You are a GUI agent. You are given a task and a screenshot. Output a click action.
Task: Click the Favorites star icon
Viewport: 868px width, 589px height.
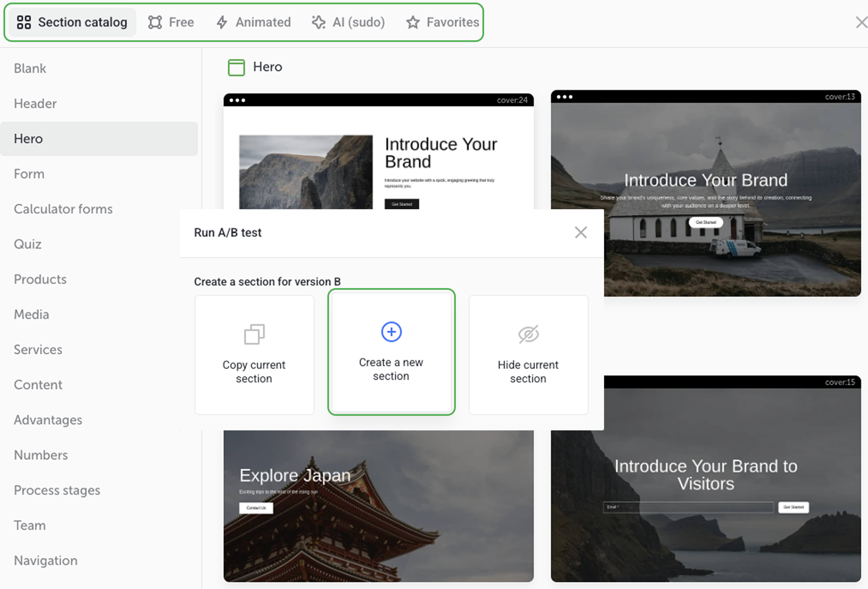413,22
